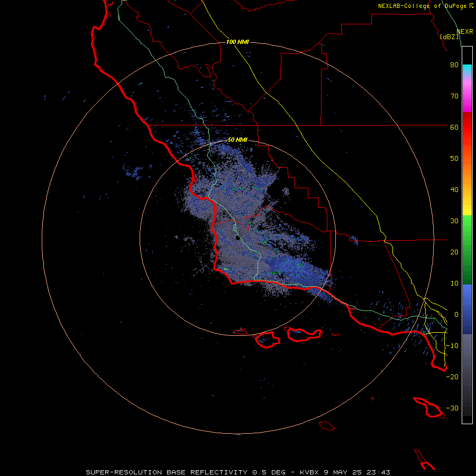
Task: Click the 50 dBZ scale label
Action: [454, 159]
